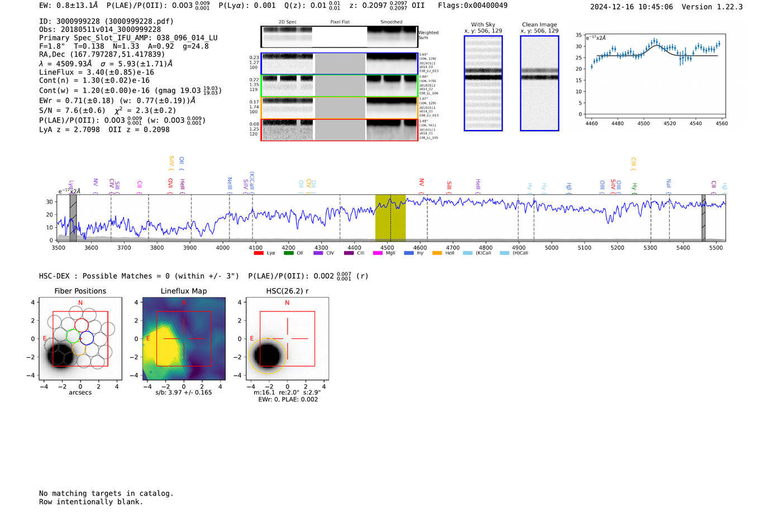This screenshot has width=782, height=532.
Task: Click the yellow aperture circle in HSC image
Action: 268,356
